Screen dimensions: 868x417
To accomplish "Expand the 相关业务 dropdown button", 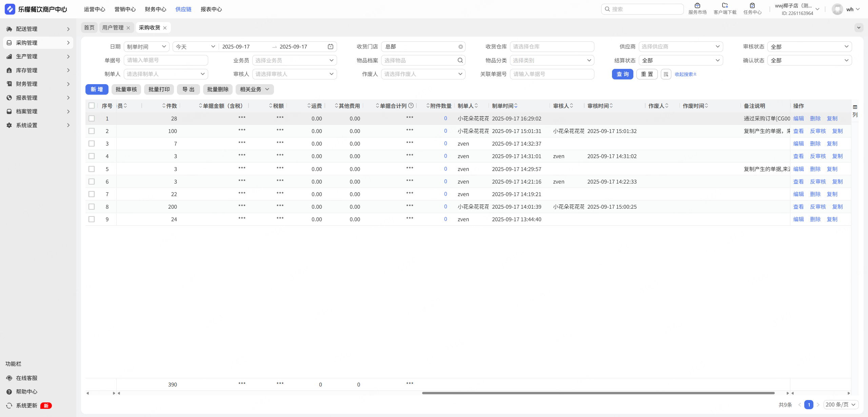I will tap(254, 89).
